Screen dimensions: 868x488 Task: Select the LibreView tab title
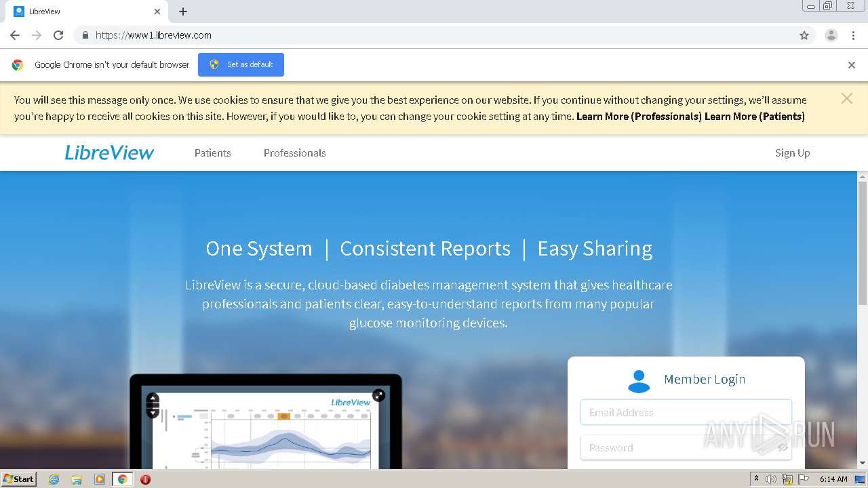pyautogui.click(x=45, y=12)
